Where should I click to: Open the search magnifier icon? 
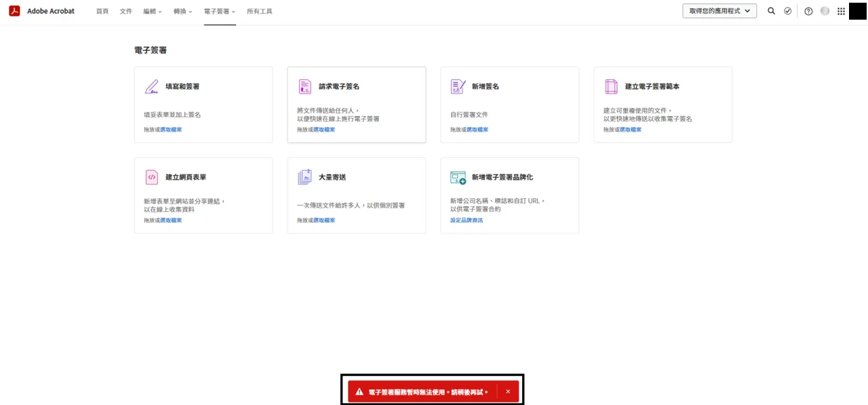(771, 11)
